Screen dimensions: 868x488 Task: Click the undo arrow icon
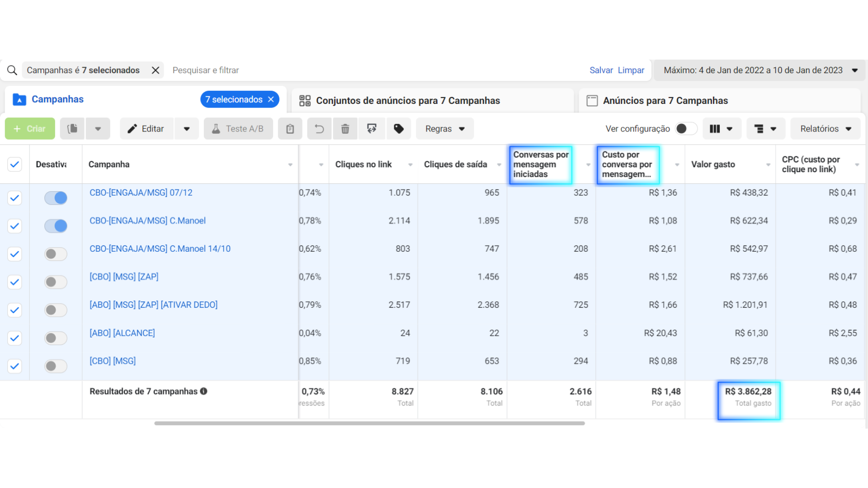[x=319, y=129]
